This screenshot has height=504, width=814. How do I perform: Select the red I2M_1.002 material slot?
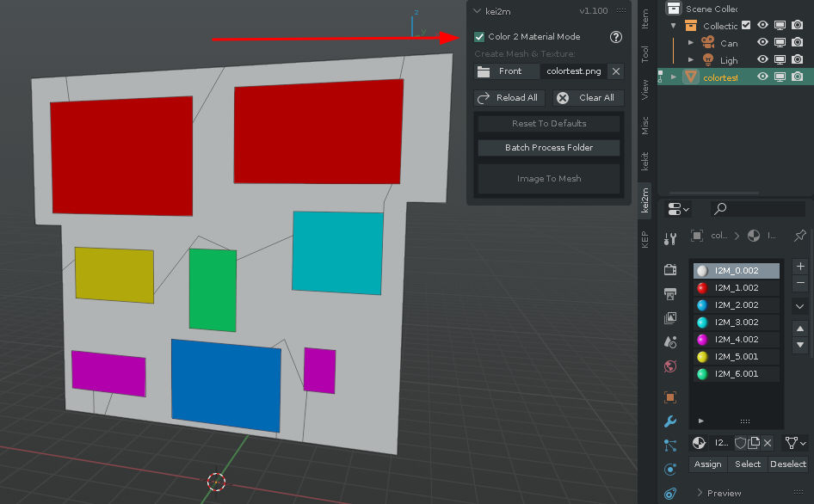click(x=736, y=288)
